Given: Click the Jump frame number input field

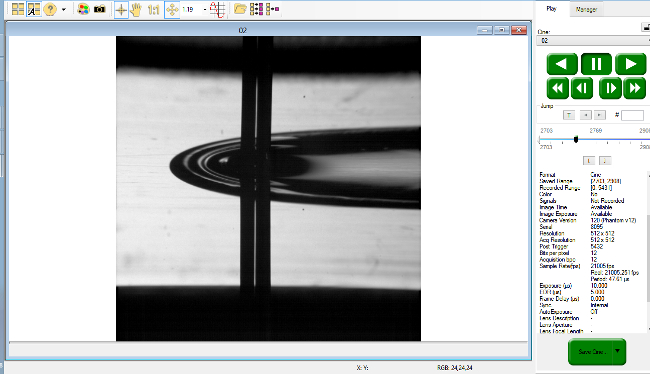Looking at the screenshot, I should [x=633, y=115].
